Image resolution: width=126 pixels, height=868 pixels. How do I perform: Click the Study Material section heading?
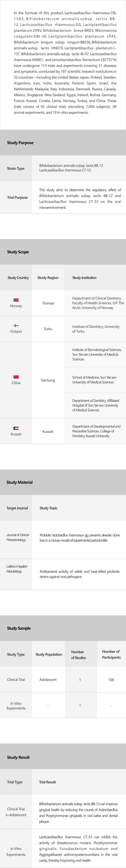click(x=19, y=482)
